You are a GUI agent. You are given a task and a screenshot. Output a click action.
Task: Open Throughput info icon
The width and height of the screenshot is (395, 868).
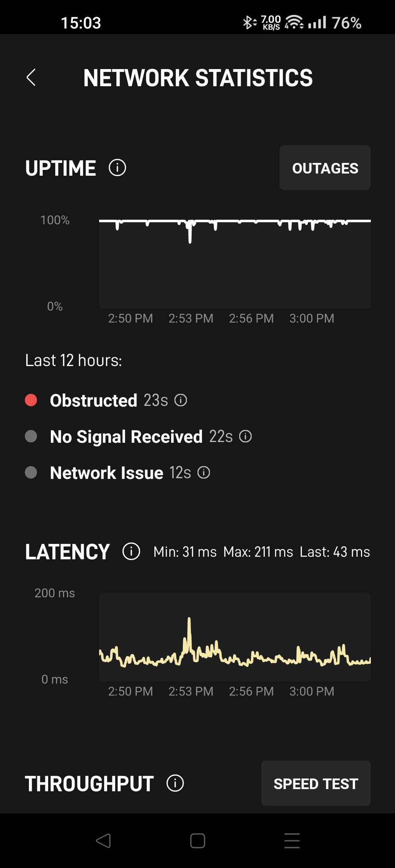[175, 783]
